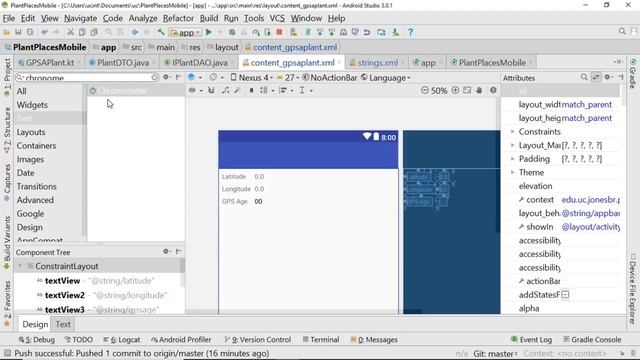Open the Terminal tool window
The image size is (640, 360).
(320, 340)
